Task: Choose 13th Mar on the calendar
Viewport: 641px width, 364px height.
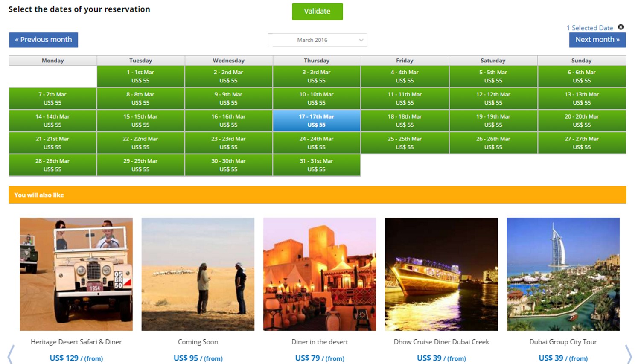Action: point(582,99)
